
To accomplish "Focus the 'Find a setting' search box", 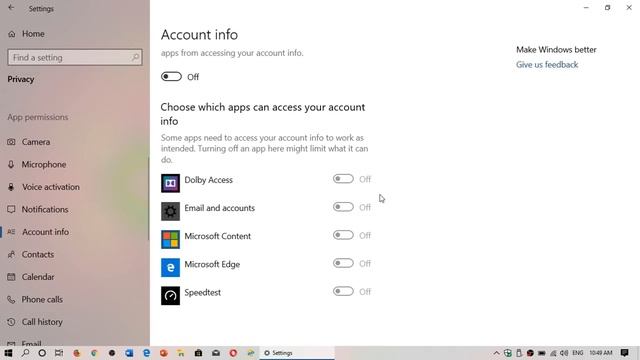I will point(75,57).
